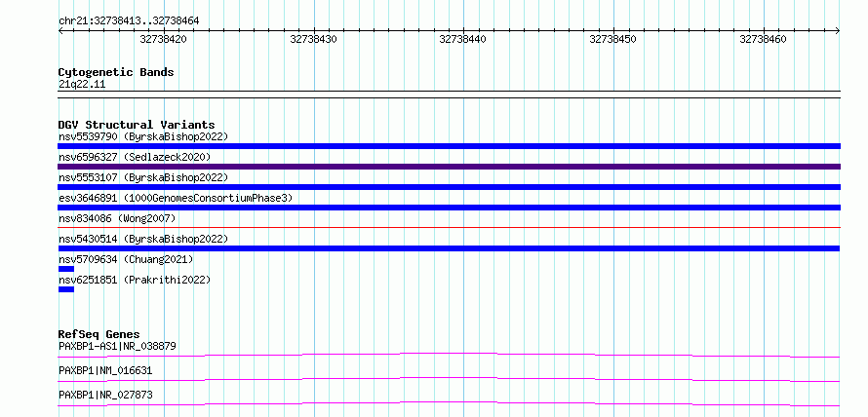Select the DGV Structural Variants track title
This screenshot has width=868, height=417.
137,125
